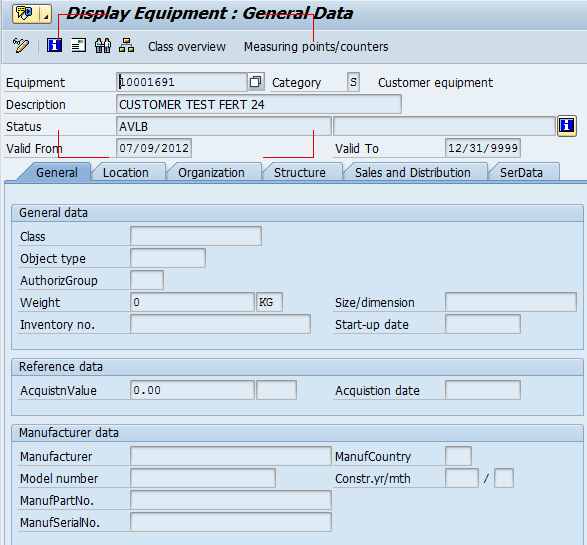The height and width of the screenshot is (545, 587).
Task: Open the structure hierarchy icon
Action: [127, 46]
